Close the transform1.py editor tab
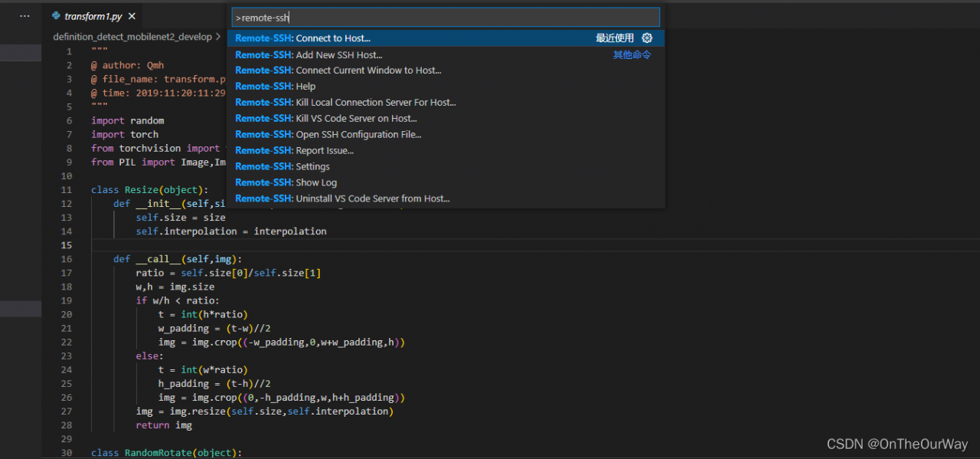The image size is (980, 459). coord(132,16)
